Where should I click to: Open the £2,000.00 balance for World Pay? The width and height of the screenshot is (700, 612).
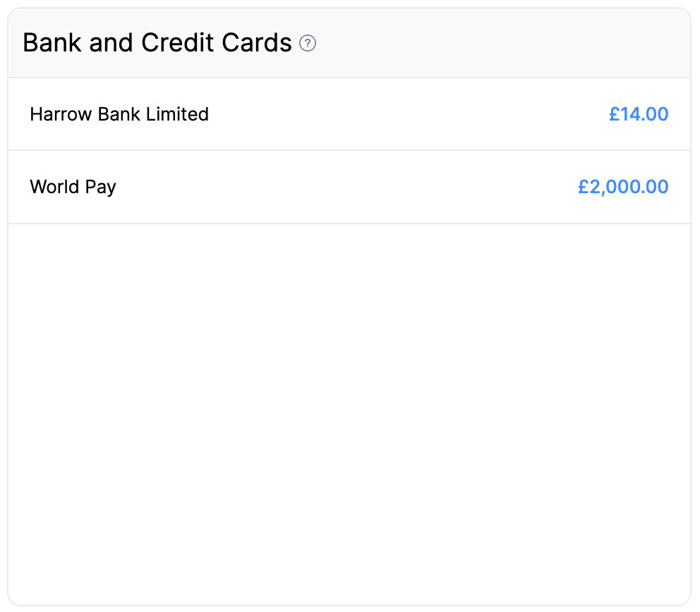coord(623,187)
